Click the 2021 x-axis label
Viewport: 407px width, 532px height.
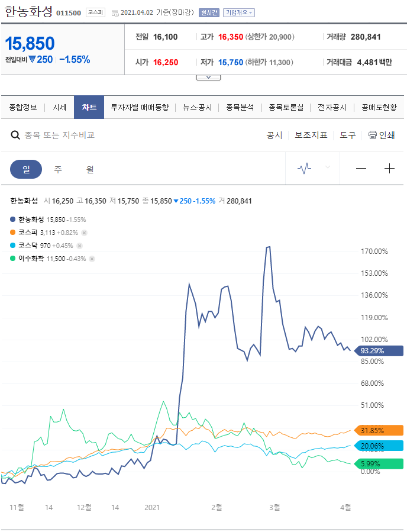pos(152,508)
